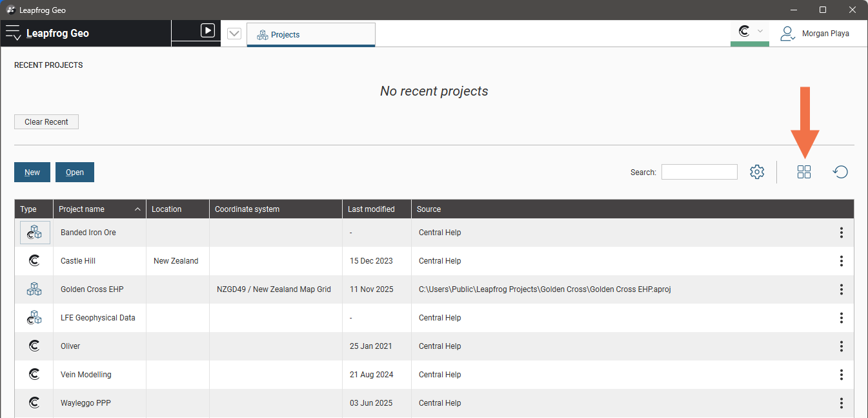Open more options for Vein Modelling
Viewport: 868px width, 418px height.
click(841, 375)
